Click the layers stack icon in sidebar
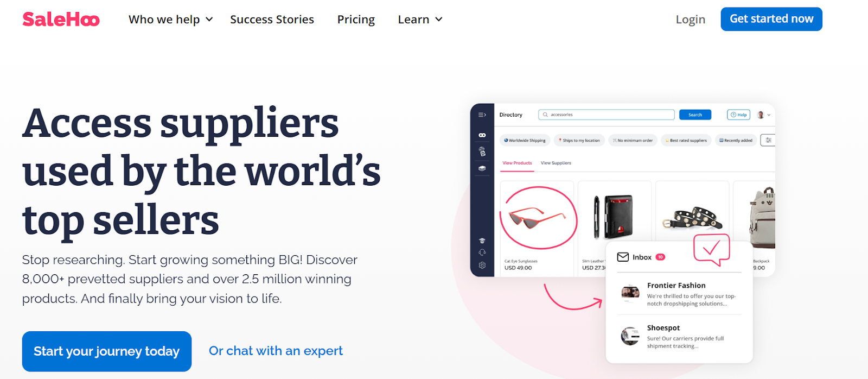 point(482,168)
